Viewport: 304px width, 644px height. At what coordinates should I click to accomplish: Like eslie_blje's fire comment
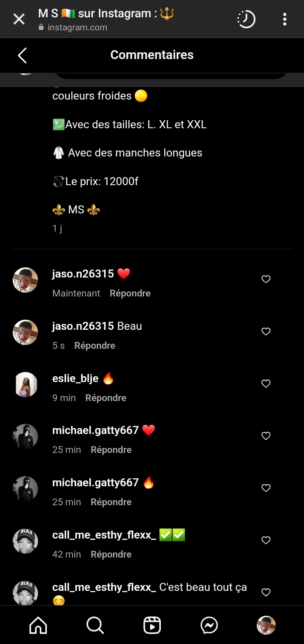click(x=266, y=383)
